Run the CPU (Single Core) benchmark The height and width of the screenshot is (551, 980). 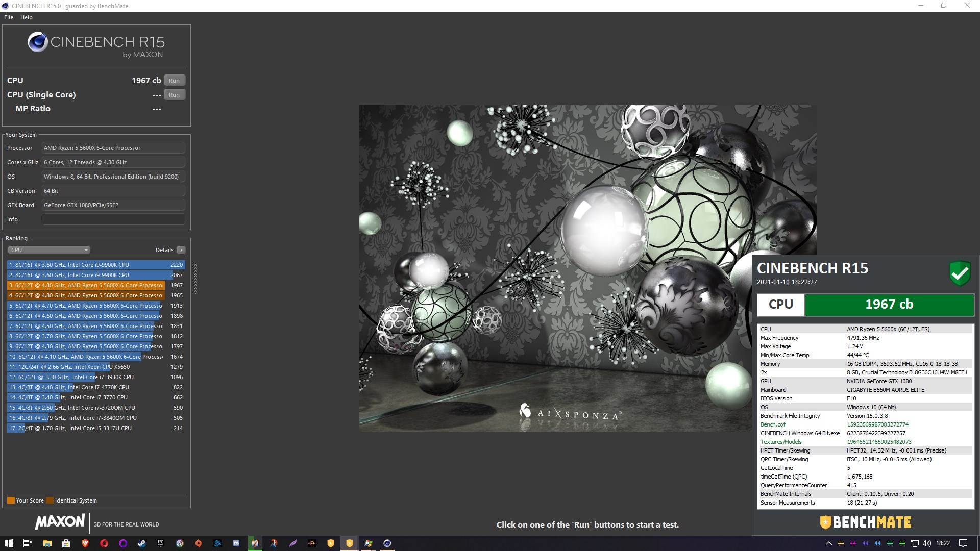[x=175, y=95]
